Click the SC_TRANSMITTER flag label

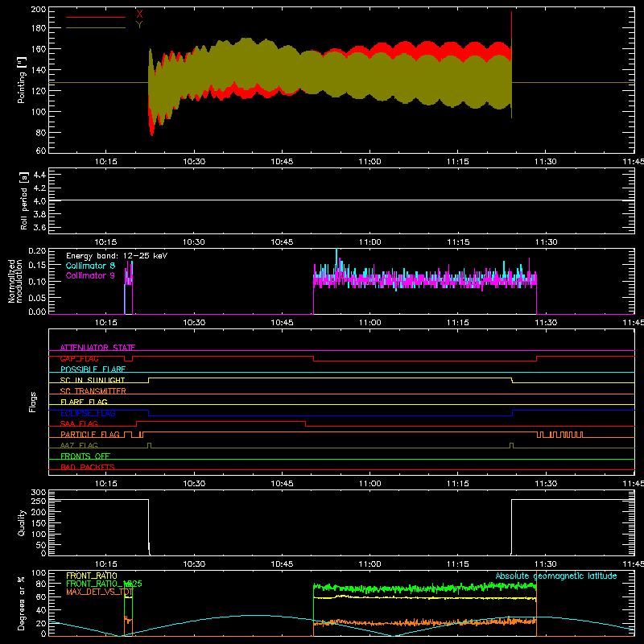(x=93, y=391)
